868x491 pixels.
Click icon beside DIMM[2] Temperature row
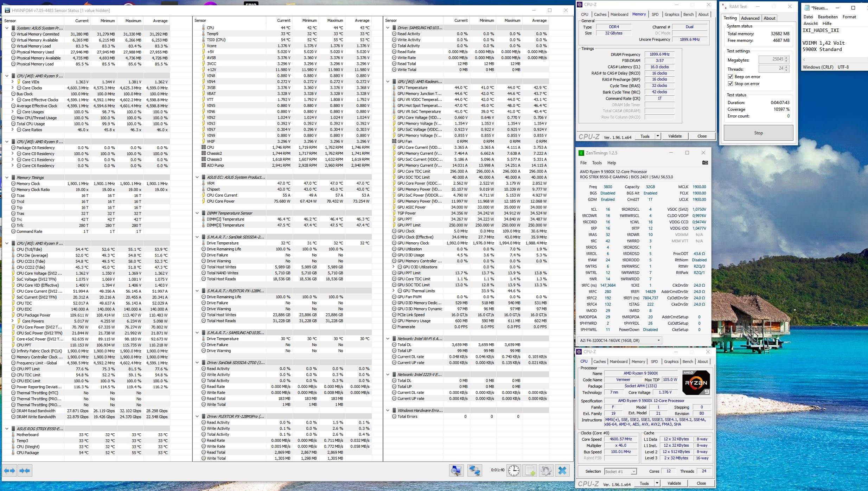[203, 219]
